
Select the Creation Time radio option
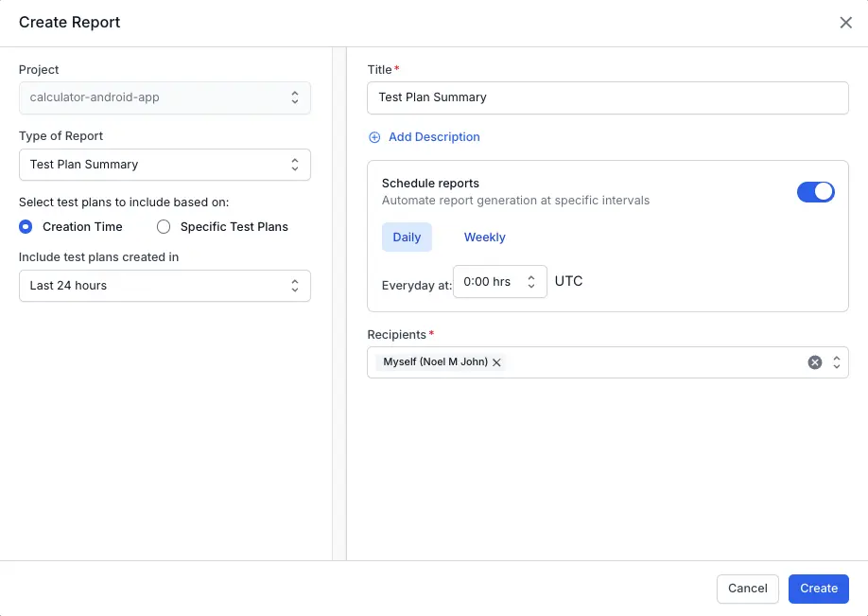pos(26,227)
